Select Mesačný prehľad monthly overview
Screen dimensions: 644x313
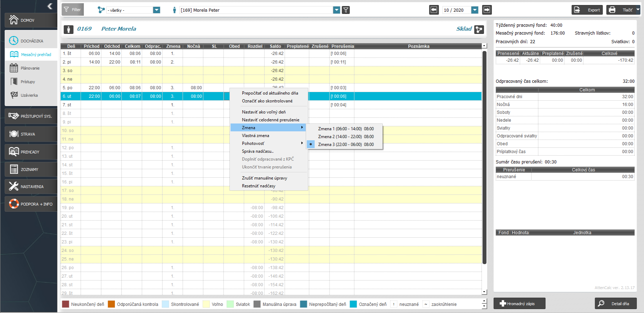click(31, 54)
